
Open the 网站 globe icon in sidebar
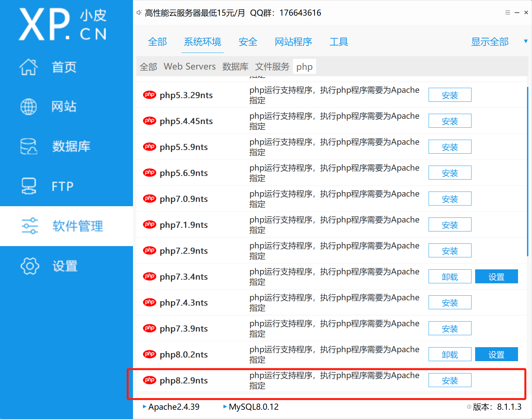(x=29, y=107)
